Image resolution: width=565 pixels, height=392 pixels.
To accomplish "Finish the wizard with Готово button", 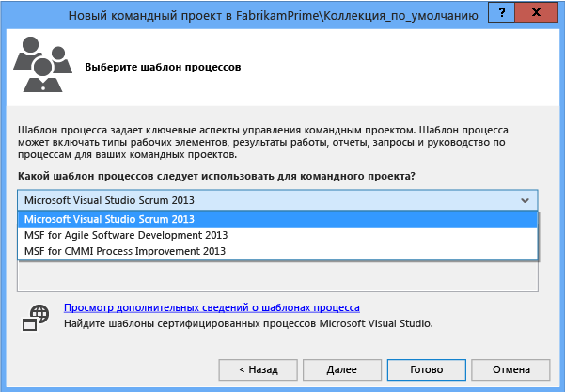I will click(x=427, y=369).
